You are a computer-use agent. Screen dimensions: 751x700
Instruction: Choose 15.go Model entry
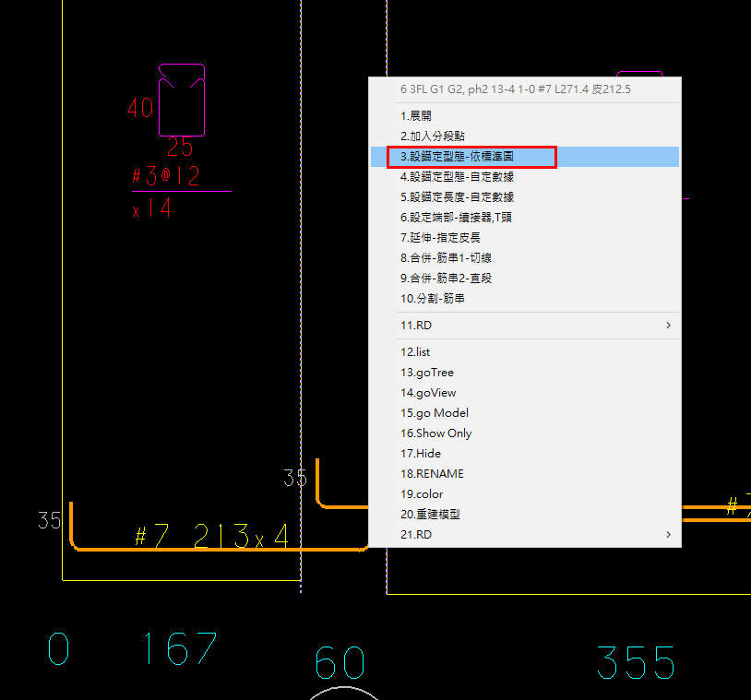[x=524, y=413]
